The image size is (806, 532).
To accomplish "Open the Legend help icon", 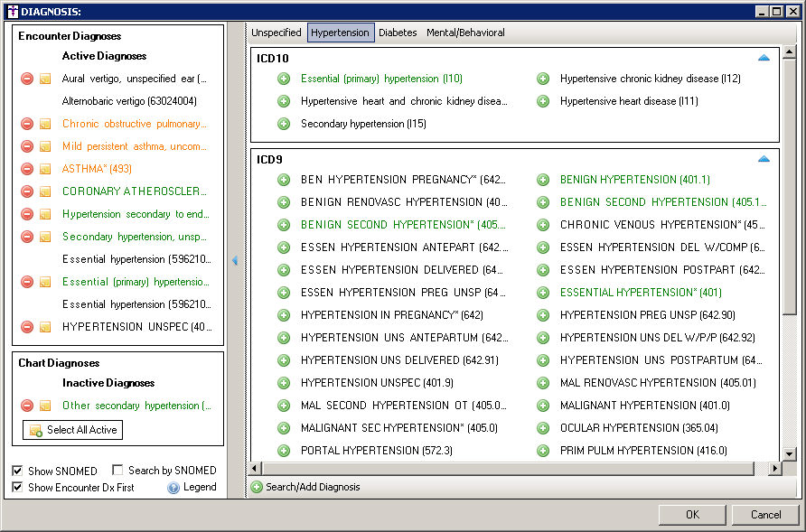I will (173, 488).
